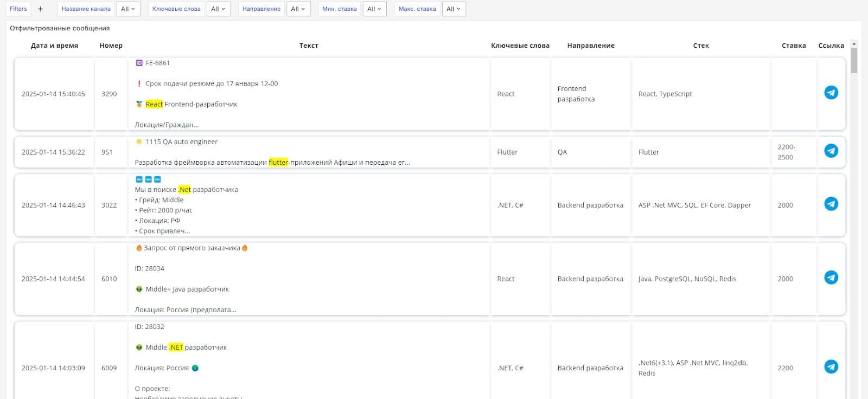The height and width of the screenshot is (399, 868).
Task: Open Telegram link for message 3022
Action: [x=831, y=204]
